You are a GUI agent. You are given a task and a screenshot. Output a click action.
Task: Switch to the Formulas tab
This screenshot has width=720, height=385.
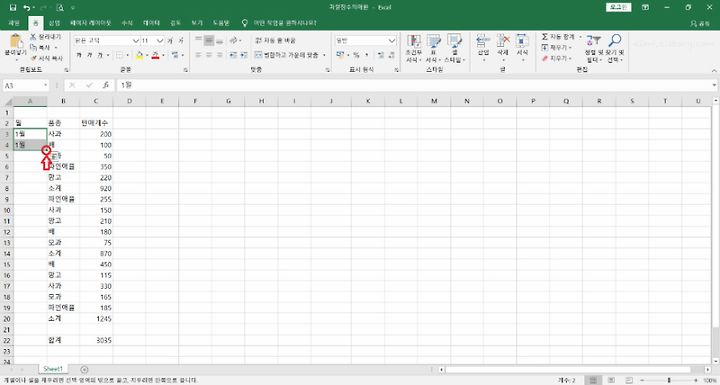click(x=127, y=23)
